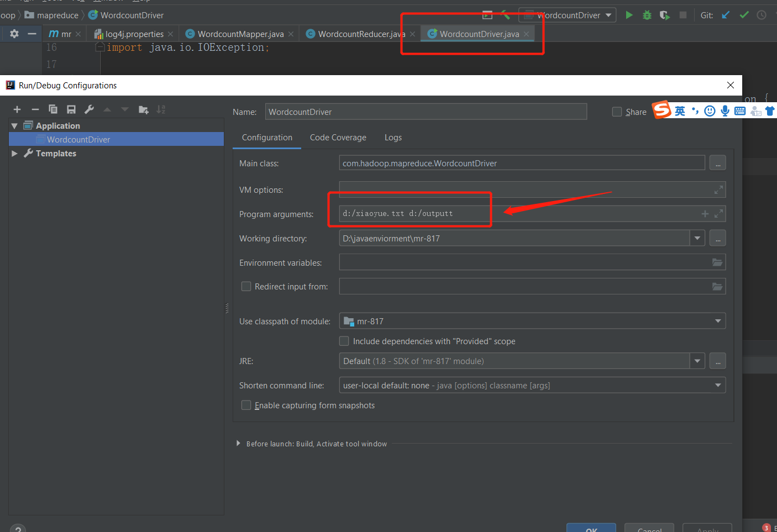The image size is (777, 532).
Task: Update project via Git blue arrow
Action: point(726,15)
